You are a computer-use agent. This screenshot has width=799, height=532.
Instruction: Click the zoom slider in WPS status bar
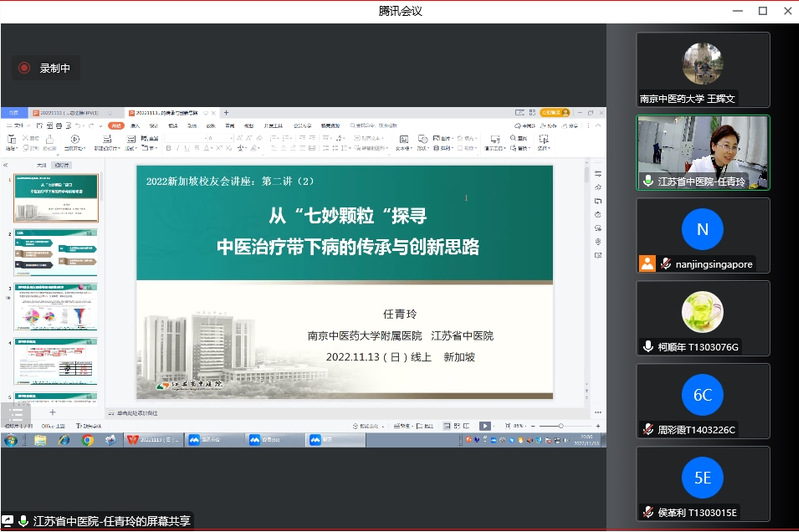[560, 426]
